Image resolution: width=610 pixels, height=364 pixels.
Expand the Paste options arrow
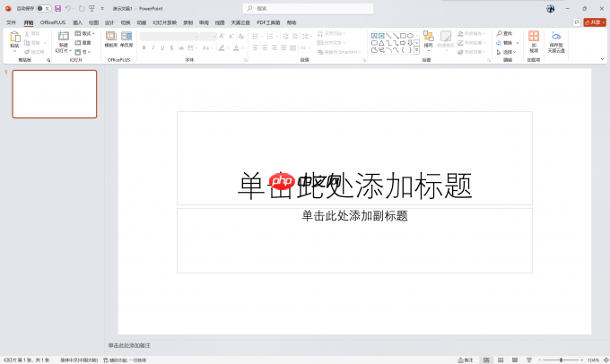(x=14, y=51)
